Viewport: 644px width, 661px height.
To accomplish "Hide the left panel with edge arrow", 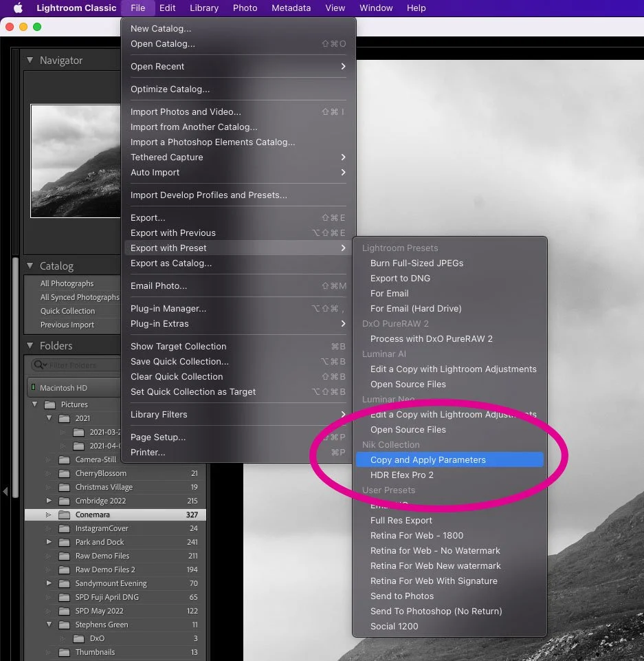I will click(x=5, y=492).
